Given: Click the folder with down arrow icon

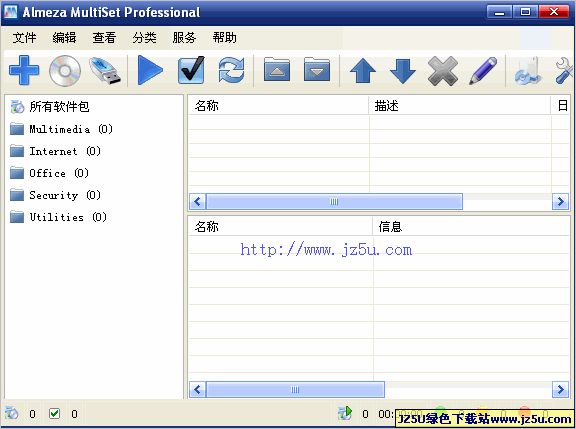Looking at the screenshot, I should click(317, 69).
